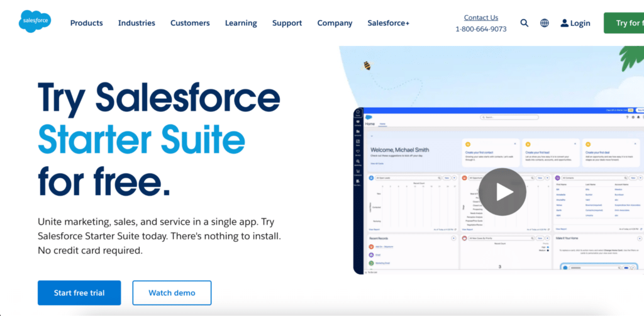Click the green Try for free button
The image size is (644, 316).
click(624, 23)
